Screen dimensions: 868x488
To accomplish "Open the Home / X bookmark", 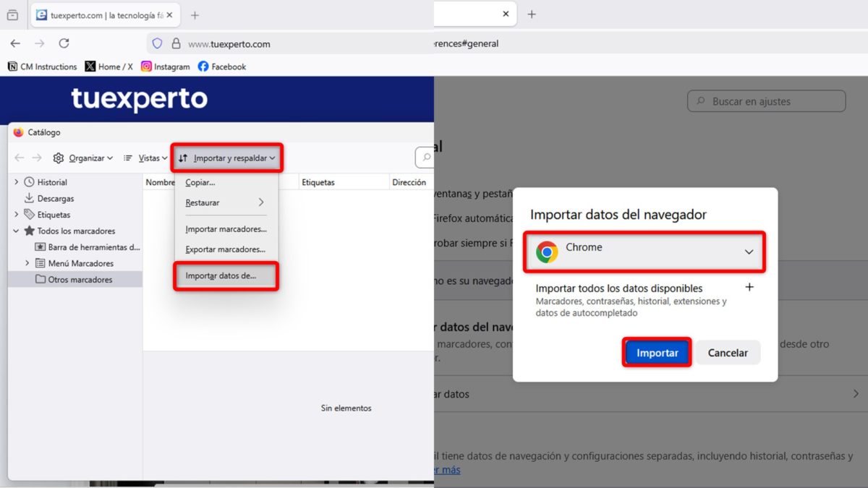I will tap(109, 67).
